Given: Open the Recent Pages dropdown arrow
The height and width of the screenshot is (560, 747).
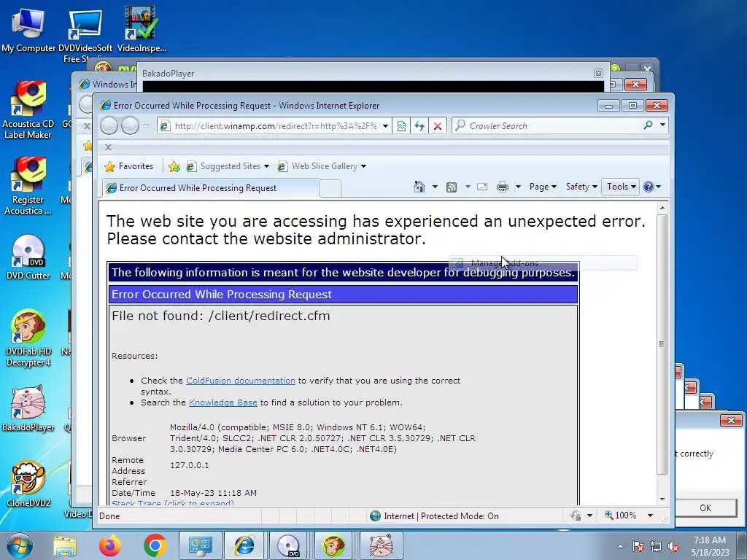Looking at the screenshot, I should pyautogui.click(x=146, y=126).
